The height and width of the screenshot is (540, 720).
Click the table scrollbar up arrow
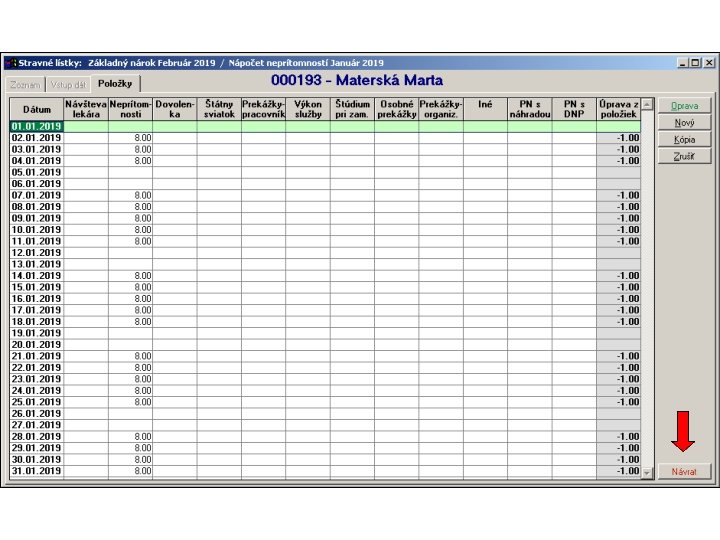(647, 104)
